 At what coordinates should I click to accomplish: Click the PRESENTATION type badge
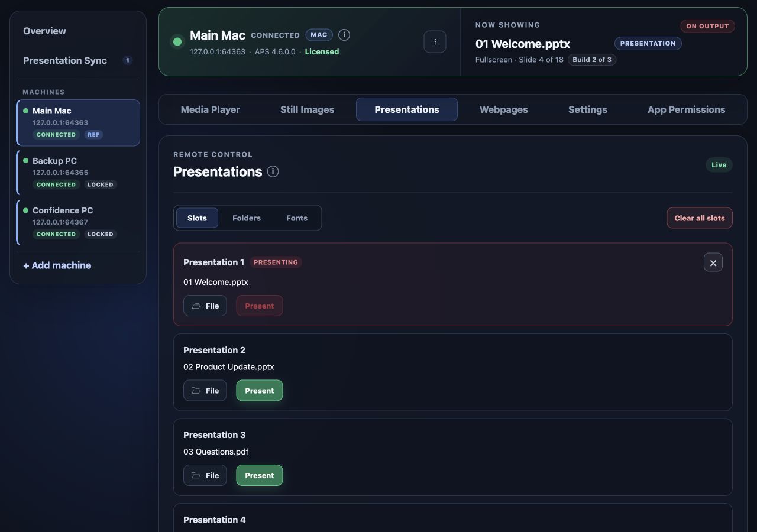(648, 43)
